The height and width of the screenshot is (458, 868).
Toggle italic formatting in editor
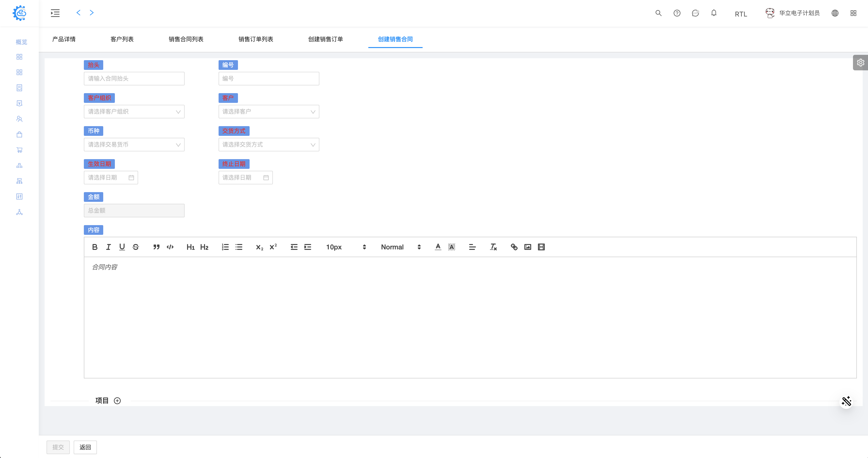(x=108, y=247)
